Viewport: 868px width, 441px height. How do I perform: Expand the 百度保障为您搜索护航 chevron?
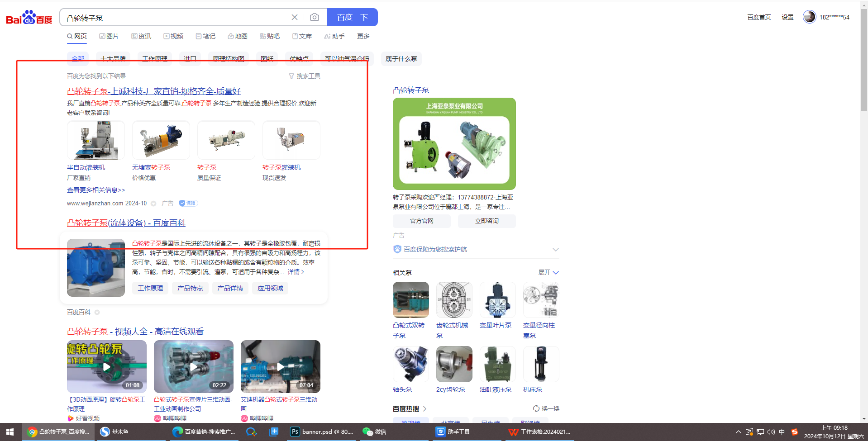(x=556, y=249)
